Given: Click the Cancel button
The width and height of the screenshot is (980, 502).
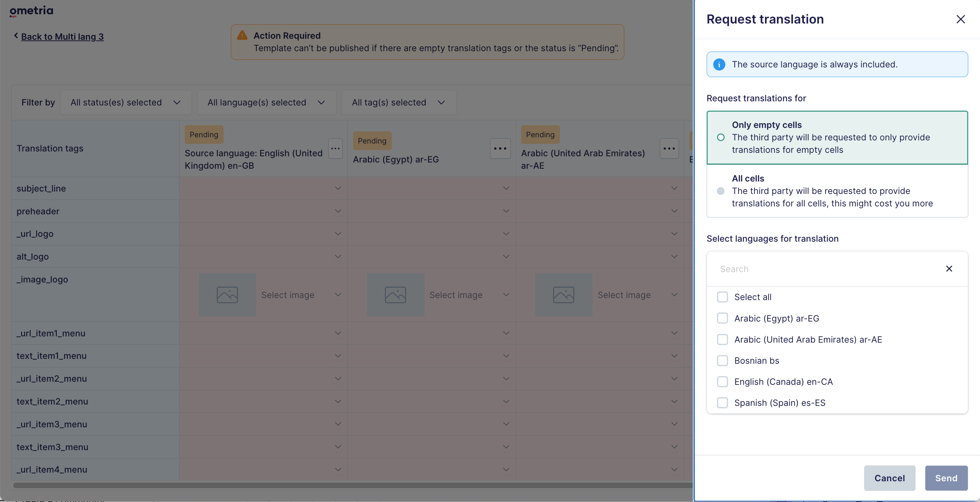Looking at the screenshot, I should pos(889,478).
